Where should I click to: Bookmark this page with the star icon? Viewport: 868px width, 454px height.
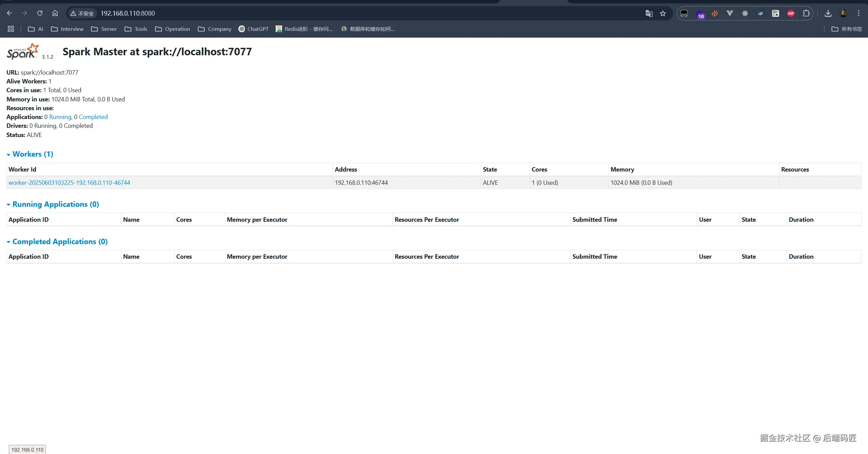point(663,13)
